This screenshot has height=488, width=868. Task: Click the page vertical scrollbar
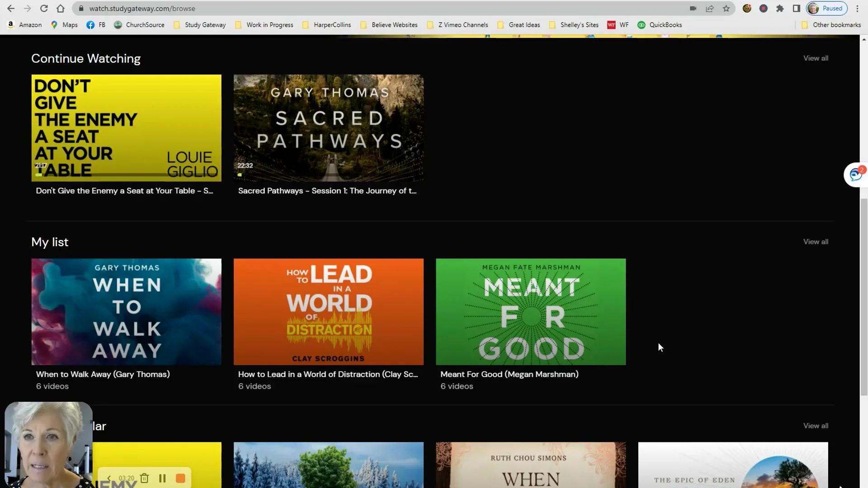(864, 296)
